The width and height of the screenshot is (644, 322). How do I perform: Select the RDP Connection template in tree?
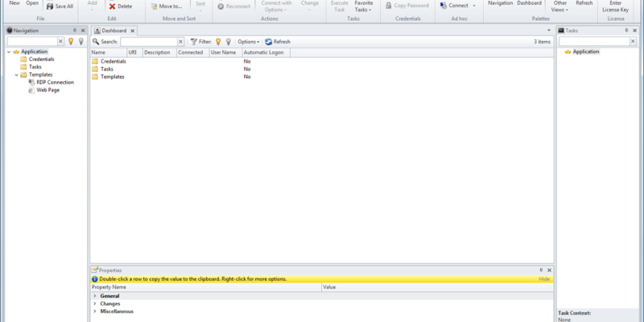55,82
